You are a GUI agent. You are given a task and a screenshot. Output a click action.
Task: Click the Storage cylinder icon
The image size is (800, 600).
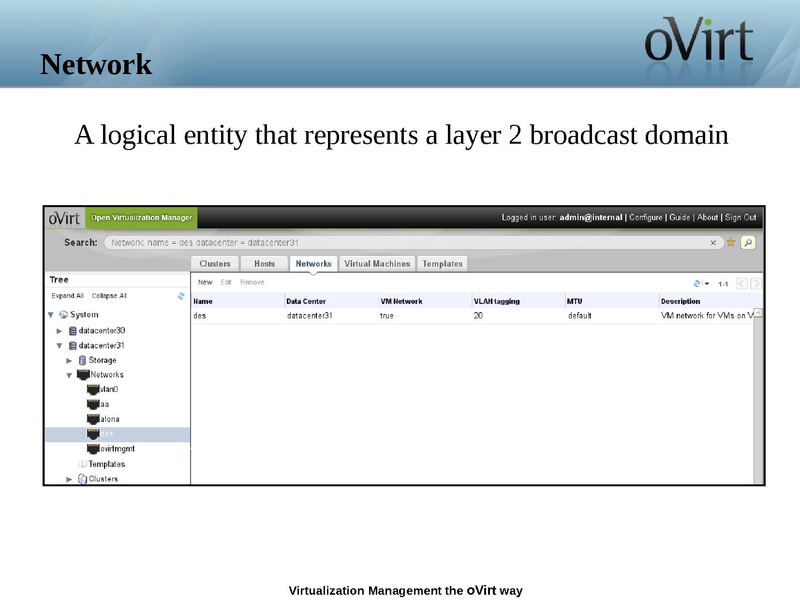pos(82,360)
